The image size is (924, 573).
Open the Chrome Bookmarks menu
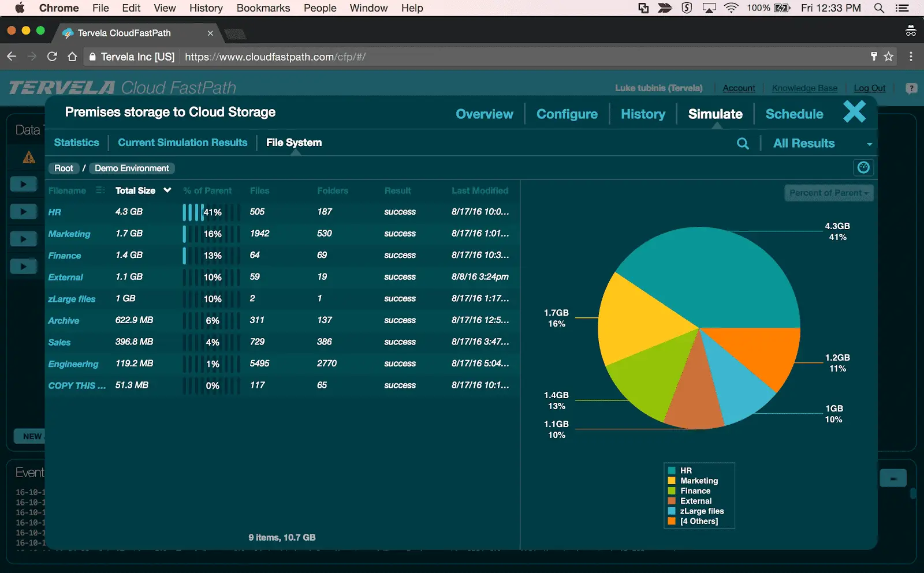(x=263, y=8)
